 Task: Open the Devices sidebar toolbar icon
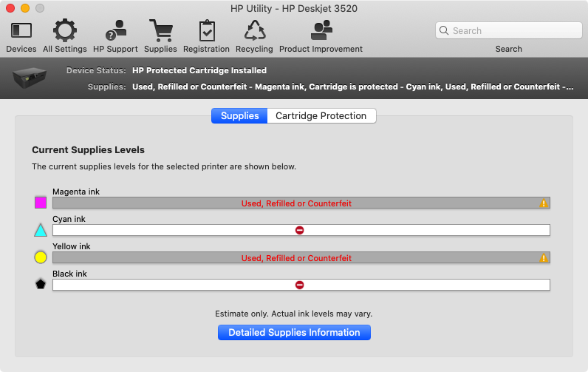pos(21,30)
